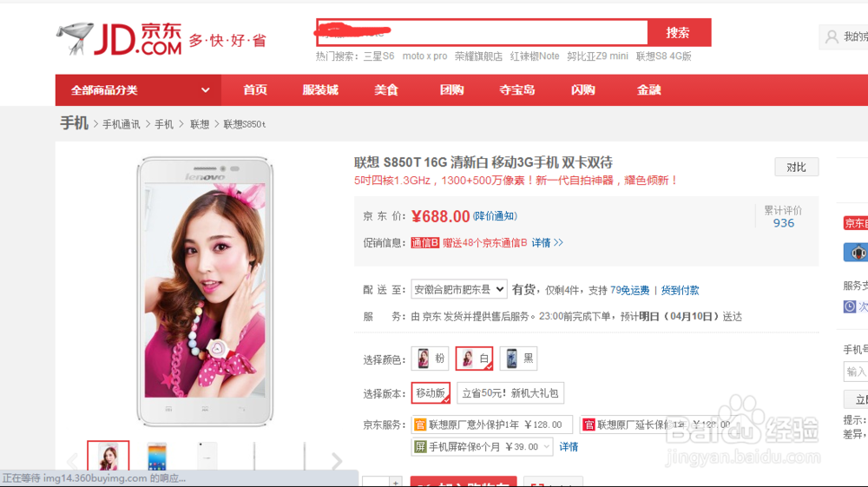
Task: Open the 金融 nav tab
Action: click(648, 90)
